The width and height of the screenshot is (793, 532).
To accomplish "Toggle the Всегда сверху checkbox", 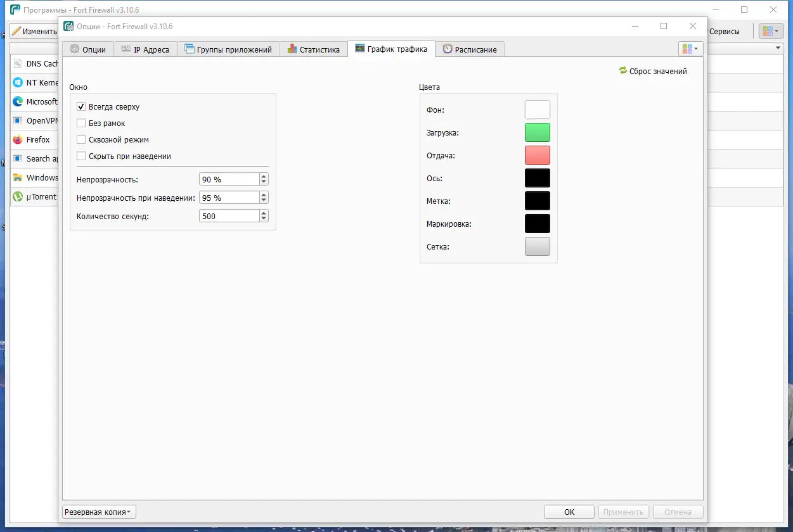I will pyautogui.click(x=81, y=107).
